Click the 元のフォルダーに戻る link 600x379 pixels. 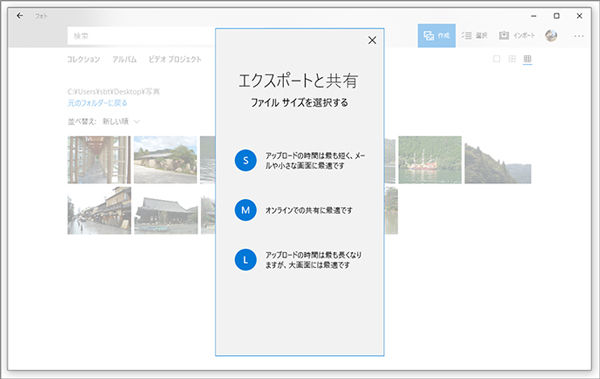coord(98,103)
